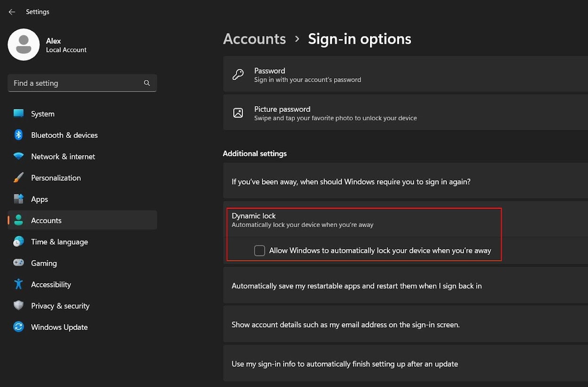Click the Privacy & security shield icon
Screen dimensions: 588x387
pyautogui.click(x=18, y=306)
